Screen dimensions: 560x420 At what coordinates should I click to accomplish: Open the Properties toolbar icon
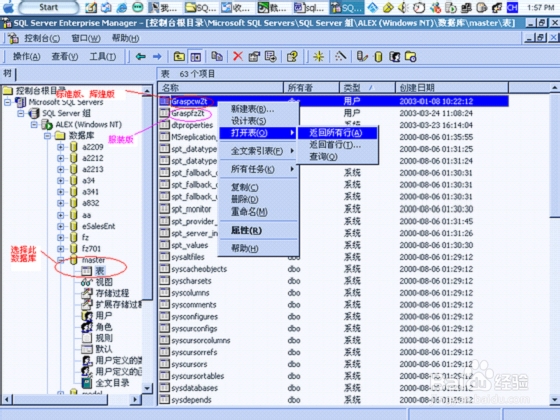pyautogui.click(x=254, y=56)
